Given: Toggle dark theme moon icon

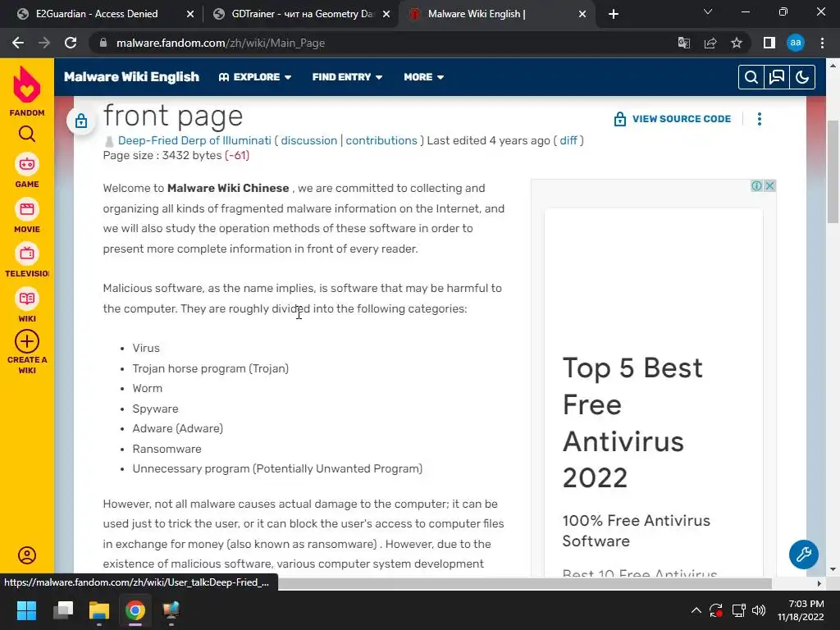Looking at the screenshot, I should (802, 77).
